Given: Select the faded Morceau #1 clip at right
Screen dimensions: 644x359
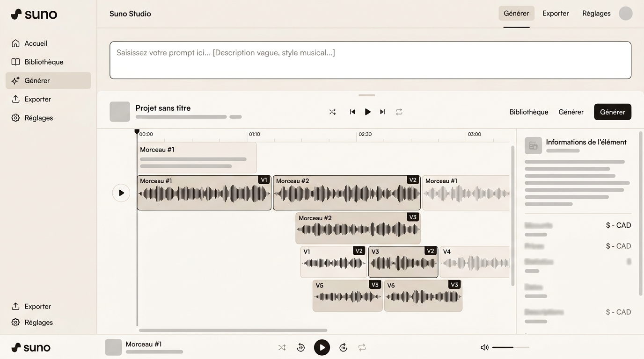Looking at the screenshot, I should [x=466, y=193].
